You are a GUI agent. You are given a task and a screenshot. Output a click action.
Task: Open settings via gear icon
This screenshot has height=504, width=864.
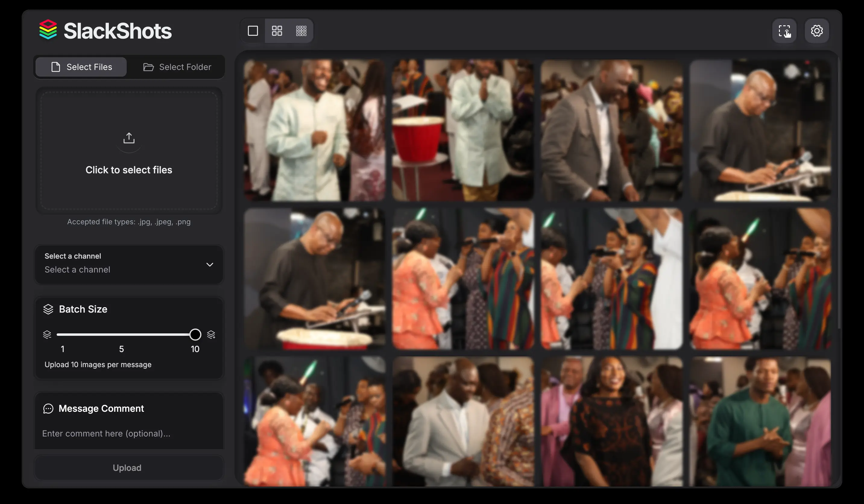click(817, 31)
